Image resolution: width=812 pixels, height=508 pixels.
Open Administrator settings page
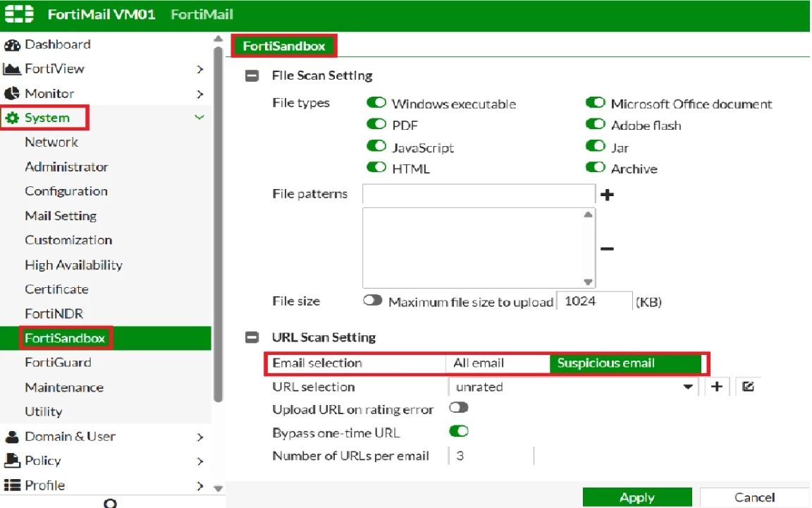66,167
